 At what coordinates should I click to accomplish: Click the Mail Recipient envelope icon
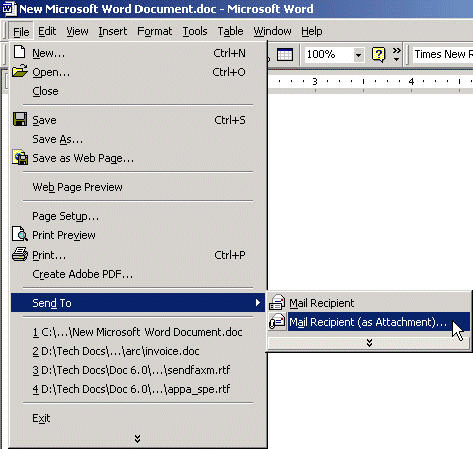277,302
